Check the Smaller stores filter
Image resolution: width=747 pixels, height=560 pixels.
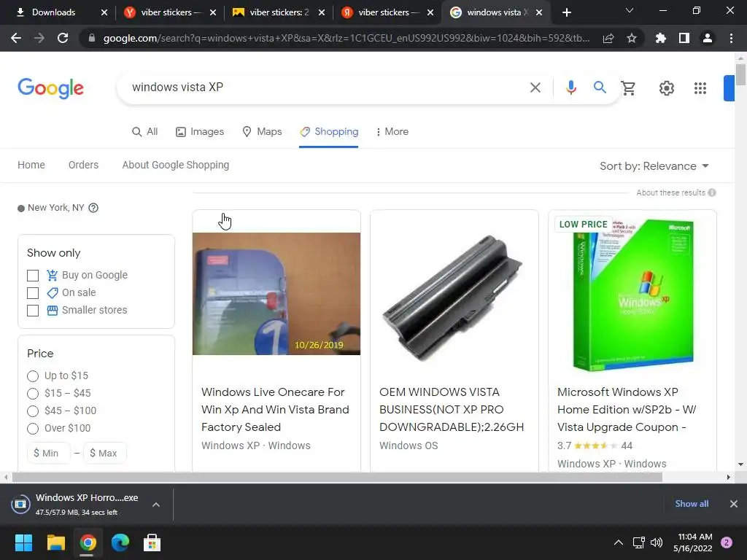click(x=33, y=311)
